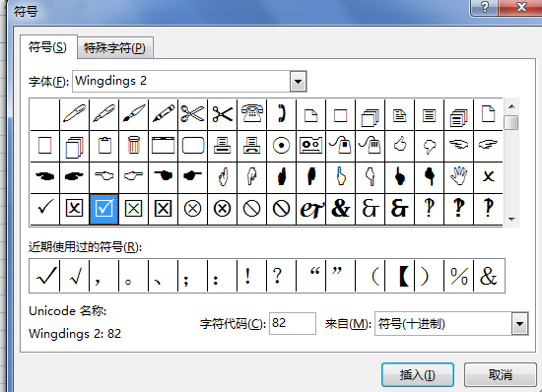Select the circle with dot symbol
The height and width of the screenshot is (392, 542).
point(282,145)
